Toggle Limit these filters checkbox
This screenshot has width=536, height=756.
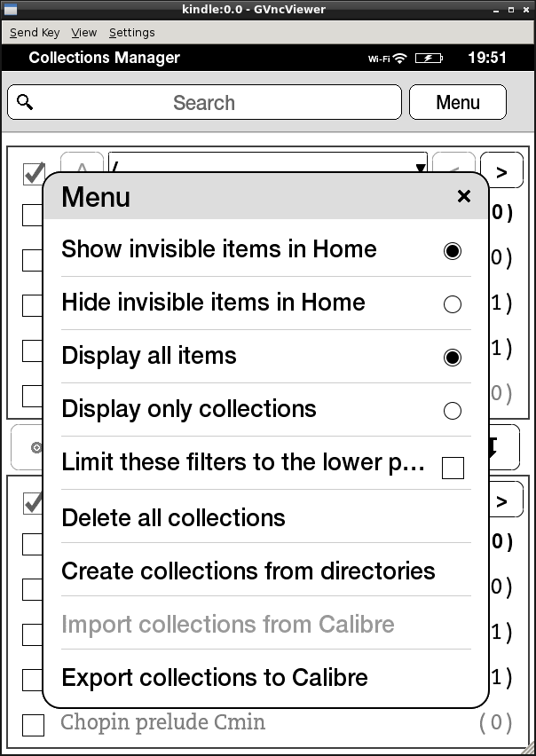453,467
